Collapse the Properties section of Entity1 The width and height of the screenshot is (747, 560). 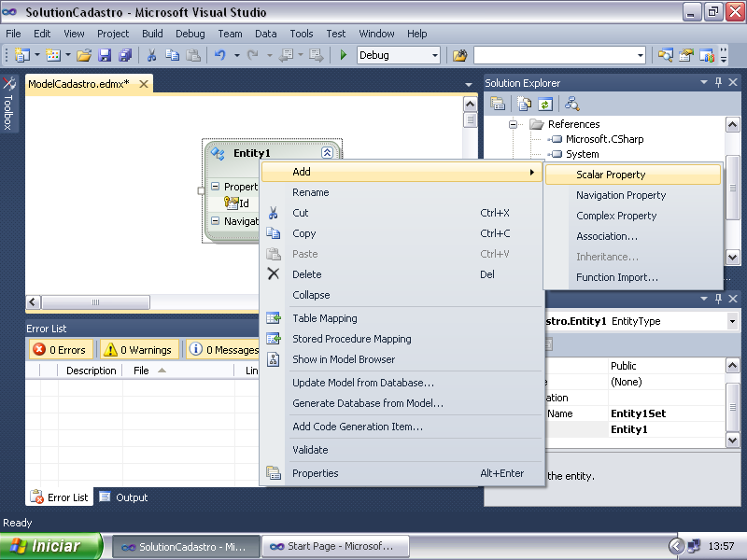coord(216,186)
